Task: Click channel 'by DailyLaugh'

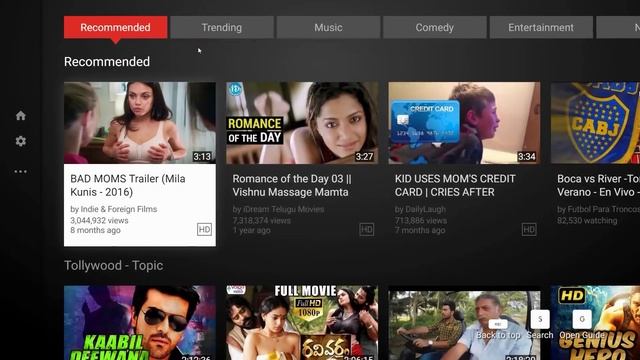Action: (x=420, y=209)
